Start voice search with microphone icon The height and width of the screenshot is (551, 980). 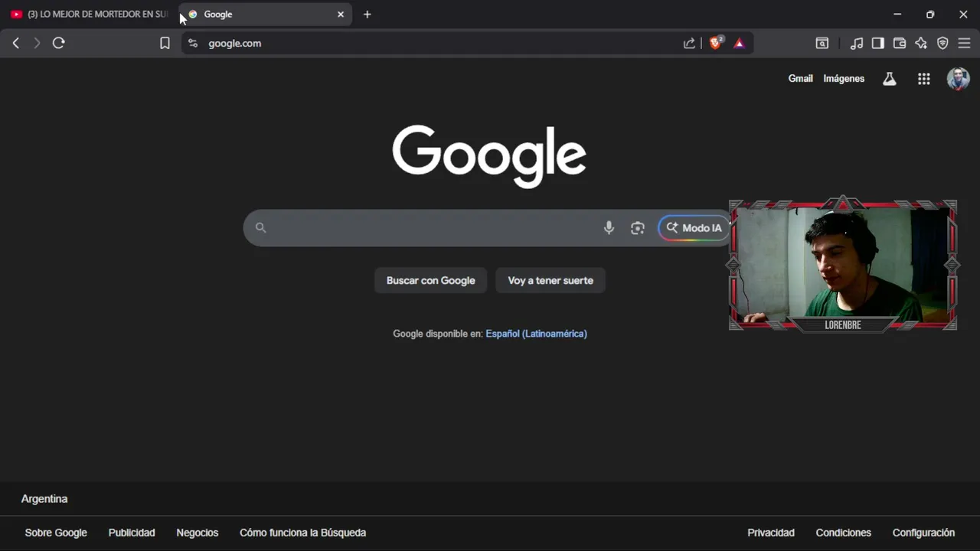coord(609,227)
